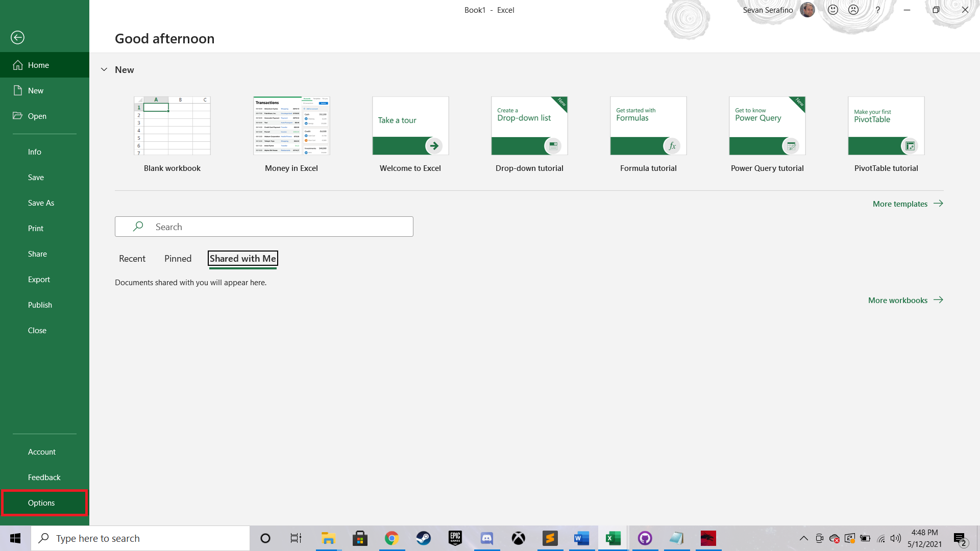Open Help with the question mark
Screen dimensions: 980x551
click(x=877, y=10)
